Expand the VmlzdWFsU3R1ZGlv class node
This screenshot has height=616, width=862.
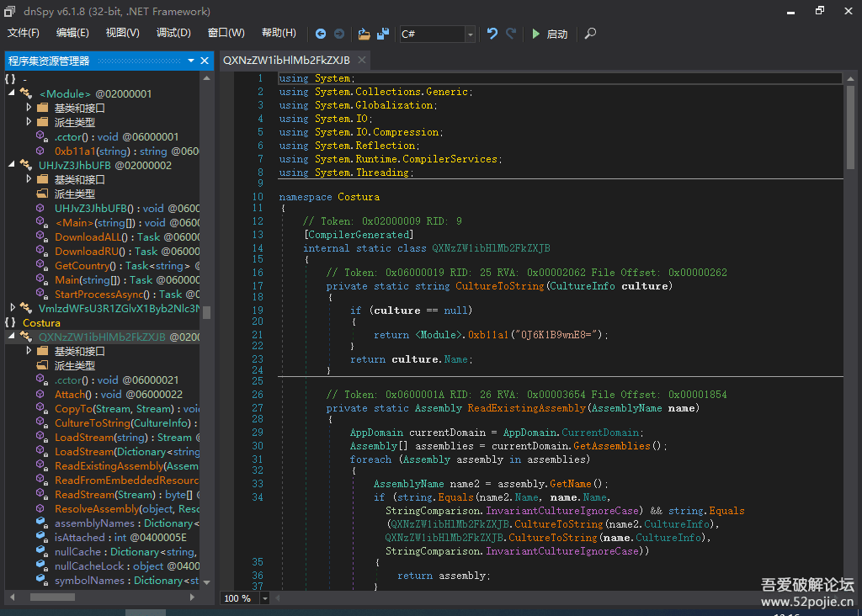(x=12, y=308)
